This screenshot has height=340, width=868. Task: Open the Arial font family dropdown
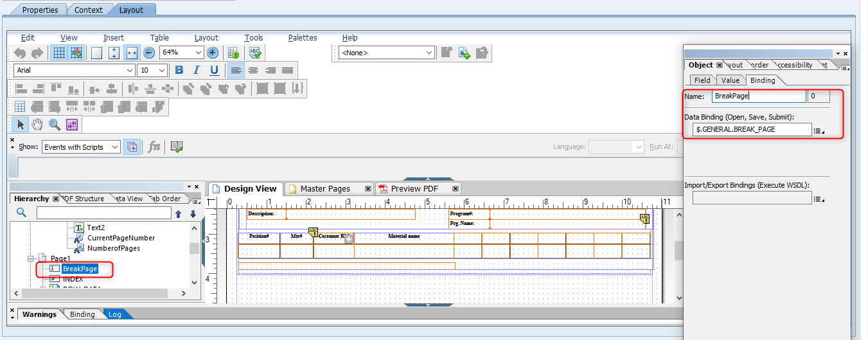coord(130,70)
